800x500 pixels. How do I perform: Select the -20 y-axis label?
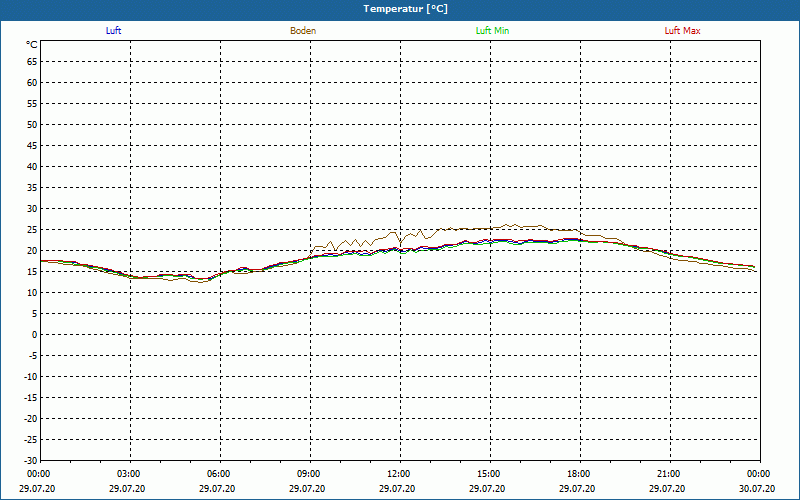pos(31,419)
